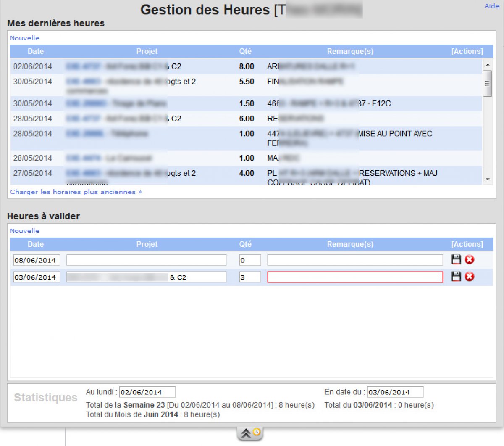The width and height of the screenshot is (504, 446).
Task: Select quantity 5.50 in recent hours
Action: click(x=247, y=82)
